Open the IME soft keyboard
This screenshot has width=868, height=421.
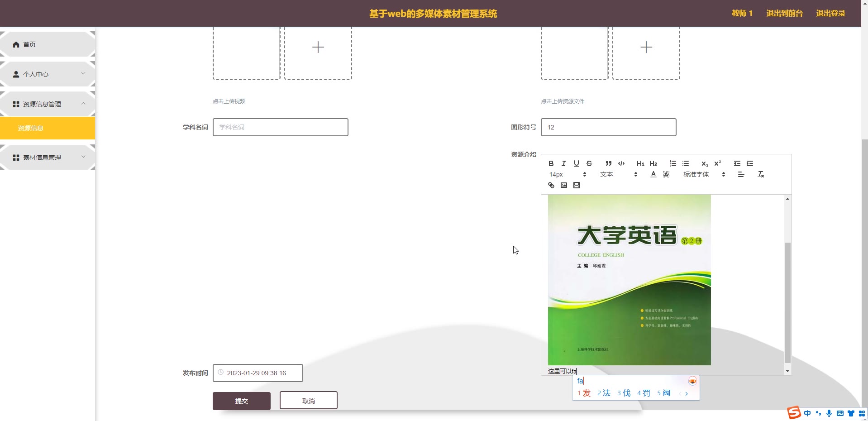click(x=840, y=413)
